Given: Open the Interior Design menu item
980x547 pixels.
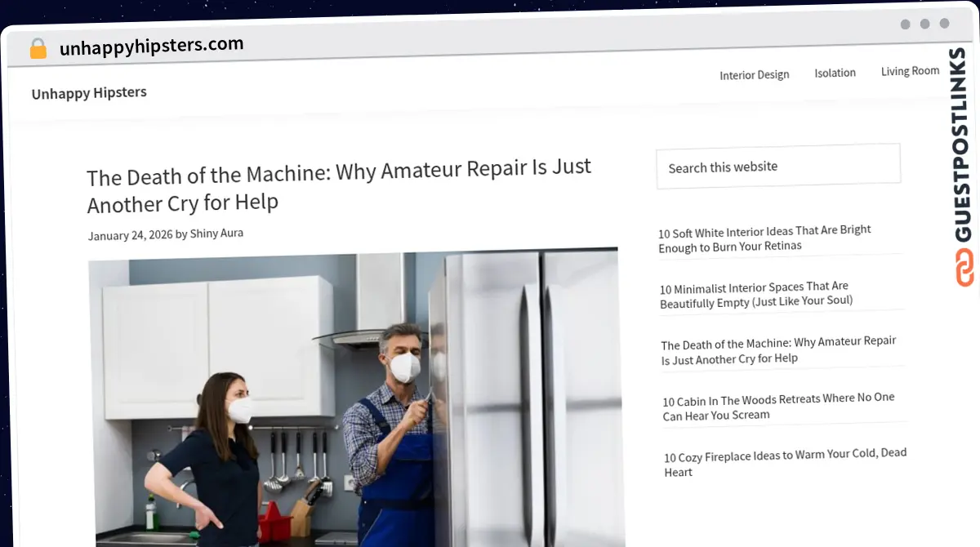Looking at the screenshot, I should click(x=754, y=75).
